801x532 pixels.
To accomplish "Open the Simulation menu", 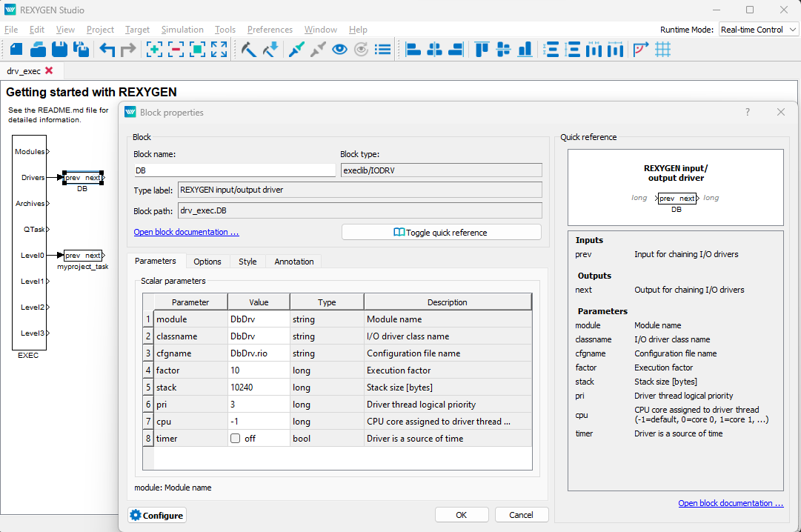I will coord(182,30).
